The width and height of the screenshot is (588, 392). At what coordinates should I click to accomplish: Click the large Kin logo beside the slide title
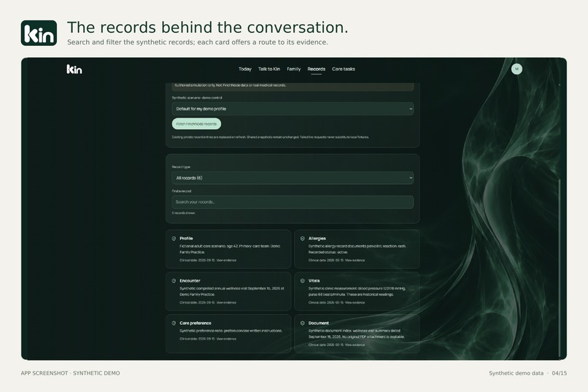coord(39,33)
